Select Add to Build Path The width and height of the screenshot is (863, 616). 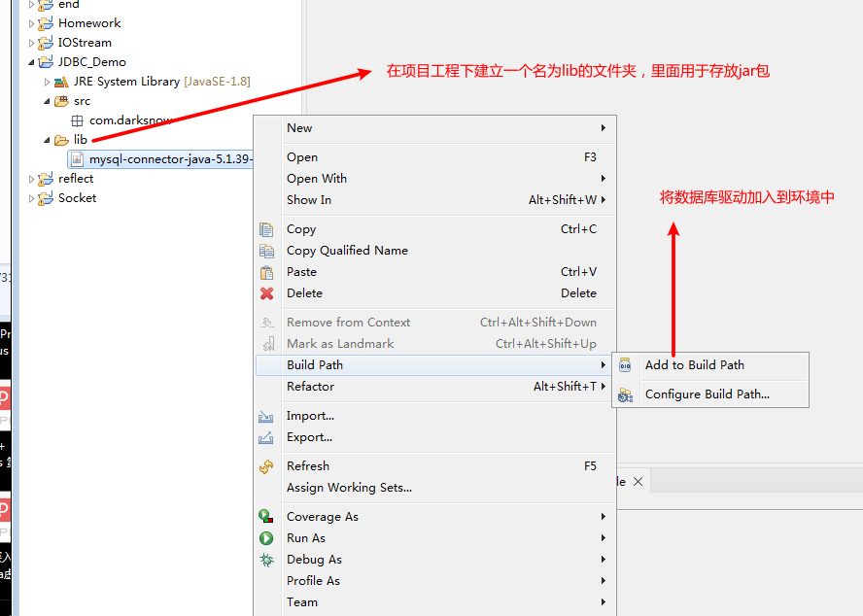pos(710,365)
